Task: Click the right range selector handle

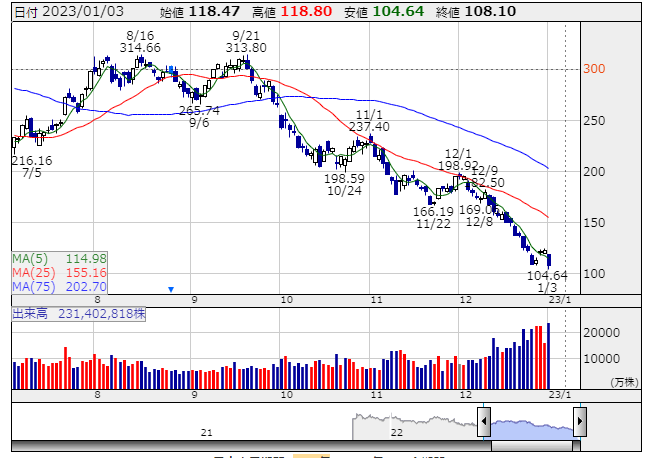Action: [580, 421]
